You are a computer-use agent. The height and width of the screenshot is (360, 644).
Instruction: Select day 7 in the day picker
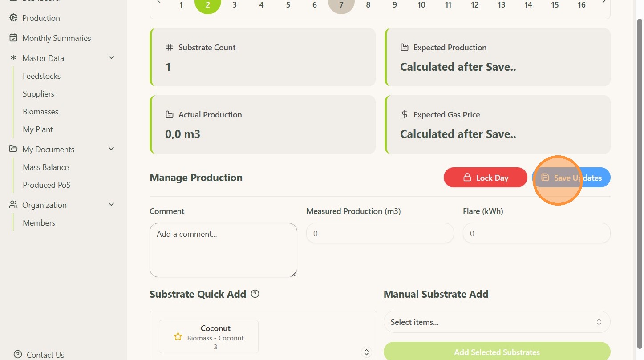(x=341, y=5)
